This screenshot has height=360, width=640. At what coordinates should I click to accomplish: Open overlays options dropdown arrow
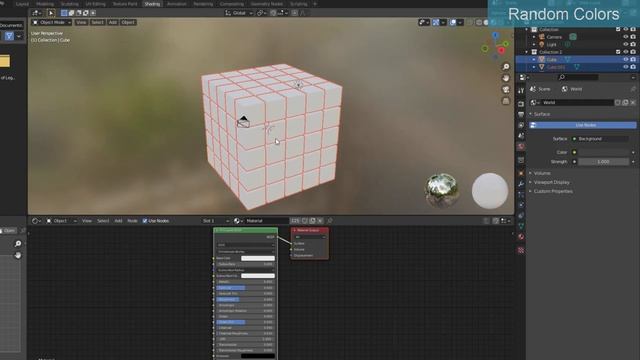(x=460, y=22)
